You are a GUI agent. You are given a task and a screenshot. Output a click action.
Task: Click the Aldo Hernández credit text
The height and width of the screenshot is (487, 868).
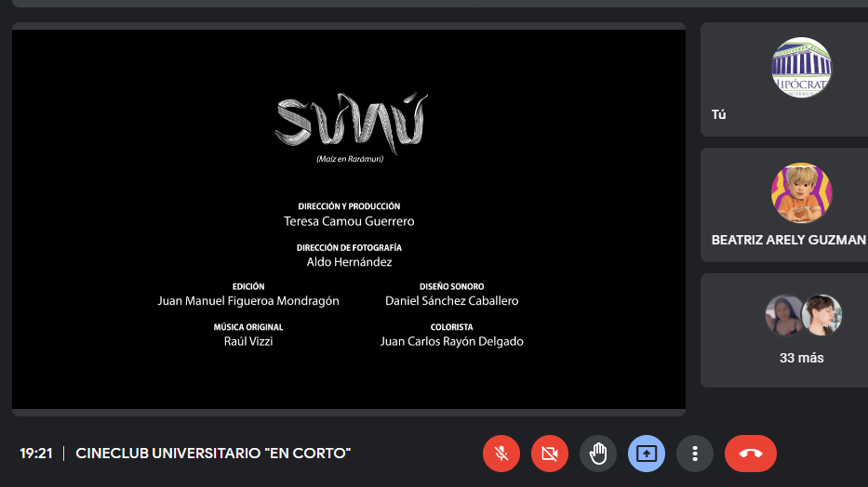(x=349, y=262)
